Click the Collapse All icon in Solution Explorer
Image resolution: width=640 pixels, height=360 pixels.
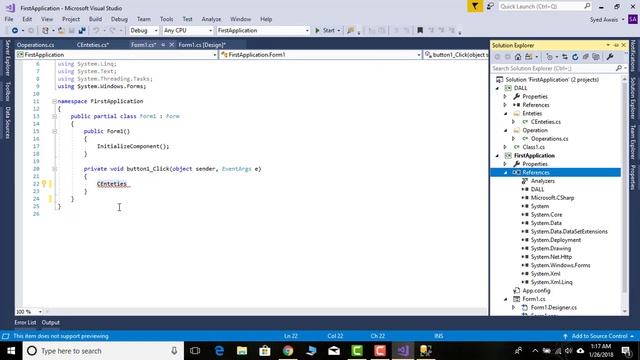(586, 57)
